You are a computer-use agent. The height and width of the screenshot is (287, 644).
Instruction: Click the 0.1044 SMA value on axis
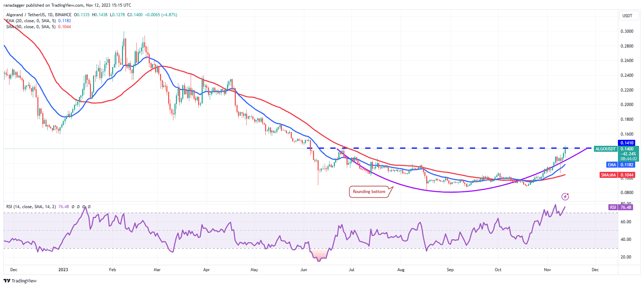point(627,175)
